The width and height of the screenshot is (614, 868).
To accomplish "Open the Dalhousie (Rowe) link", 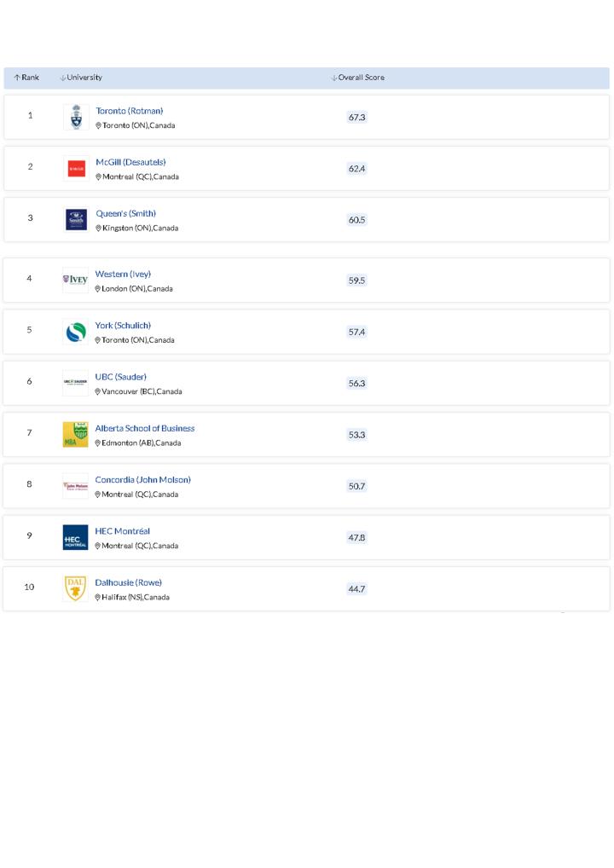I will [x=128, y=582].
